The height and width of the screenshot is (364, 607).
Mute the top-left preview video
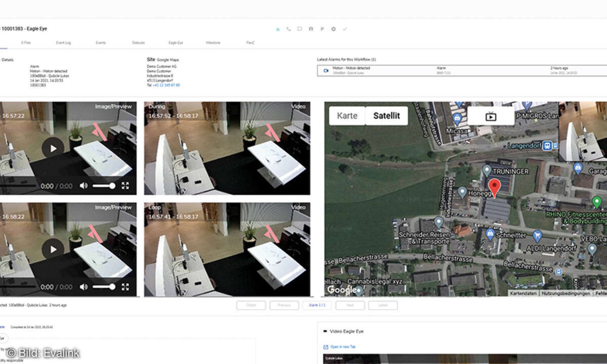tap(83, 186)
